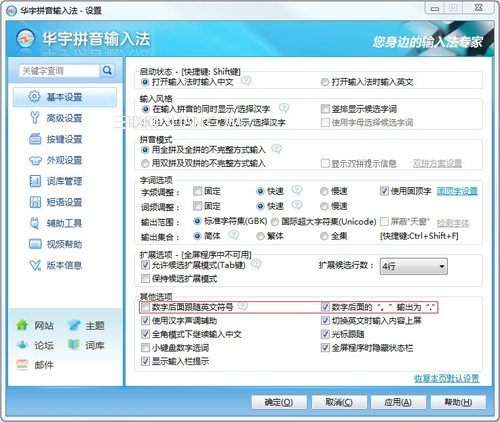Check 固定 for 字频调整
The width and height of the screenshot is (500, 422).
(x=198, y=191)
